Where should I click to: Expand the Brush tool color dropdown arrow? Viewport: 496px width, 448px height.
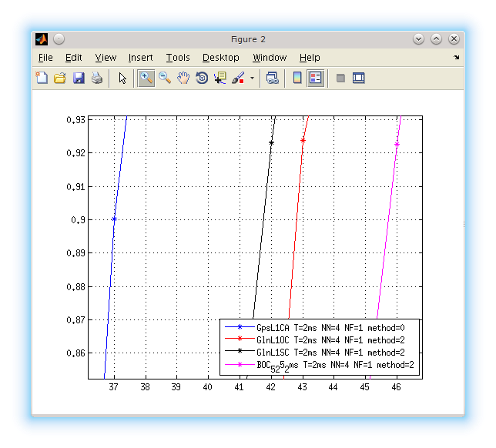pos(252,78)
